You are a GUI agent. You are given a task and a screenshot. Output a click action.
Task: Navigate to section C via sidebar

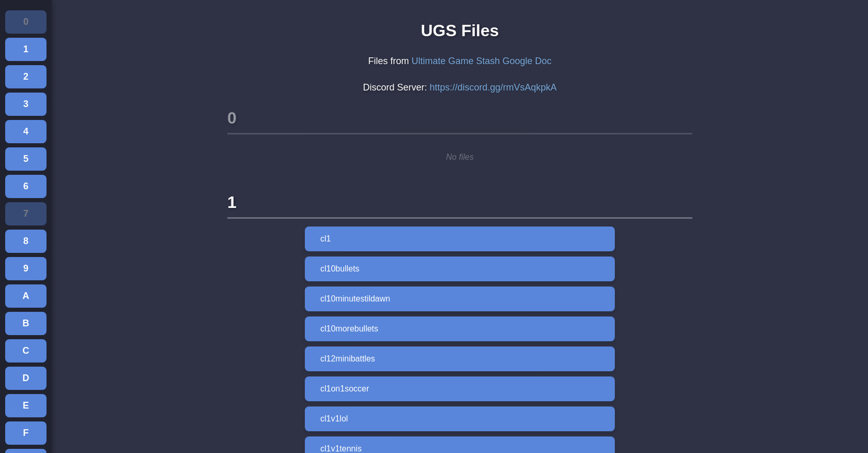click(26, 351)
